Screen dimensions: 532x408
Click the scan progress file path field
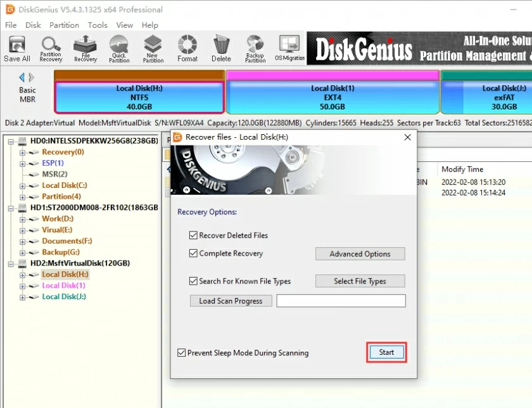(341, 300)
